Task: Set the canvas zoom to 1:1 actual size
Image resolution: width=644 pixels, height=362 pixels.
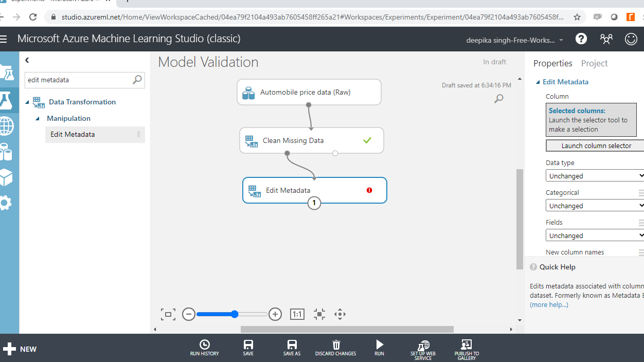Action: point(297,314)
